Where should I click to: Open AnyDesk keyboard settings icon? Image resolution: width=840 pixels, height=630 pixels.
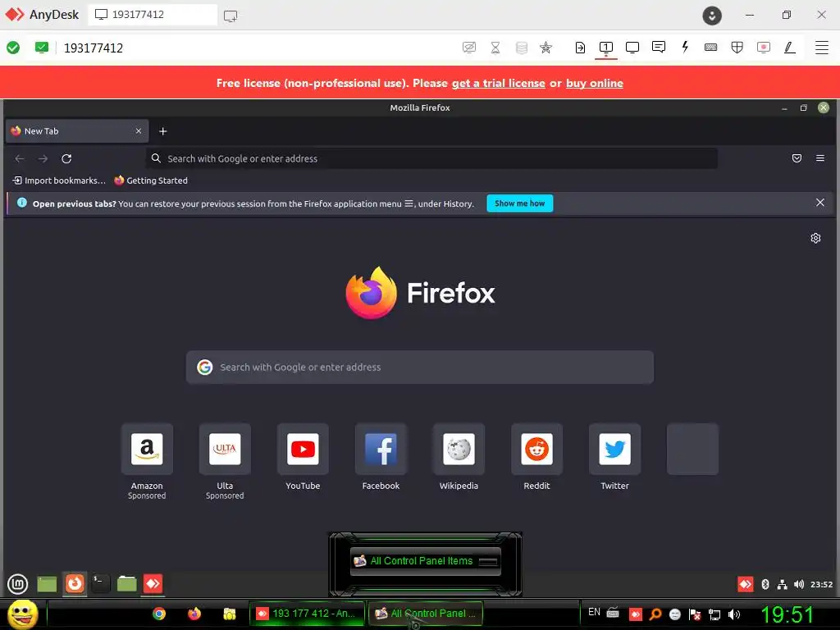pos(711,48)
